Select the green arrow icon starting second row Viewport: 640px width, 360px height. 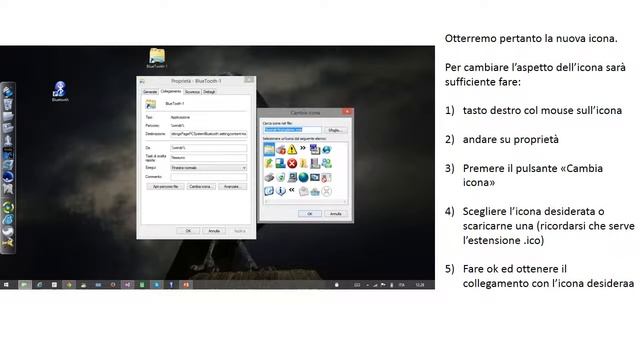coord(269,163)
